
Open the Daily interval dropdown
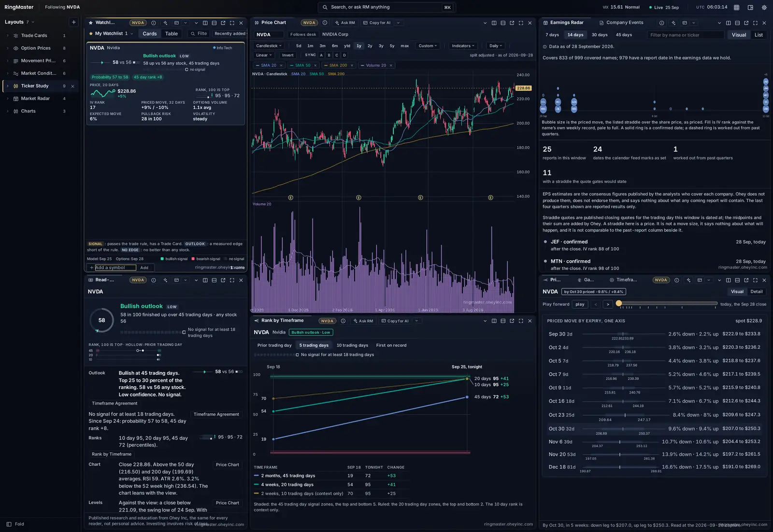[x=496, y=46]
